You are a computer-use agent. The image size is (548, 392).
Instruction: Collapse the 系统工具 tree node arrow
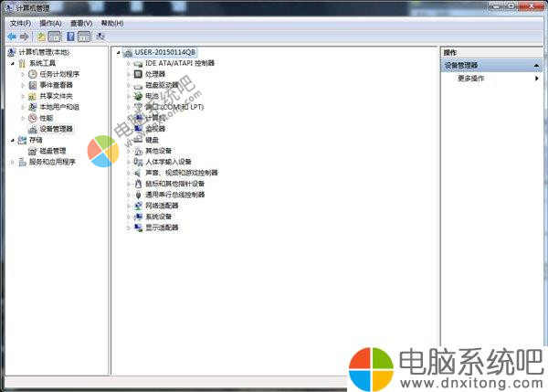pyautogui.click(x=13, y=63)
